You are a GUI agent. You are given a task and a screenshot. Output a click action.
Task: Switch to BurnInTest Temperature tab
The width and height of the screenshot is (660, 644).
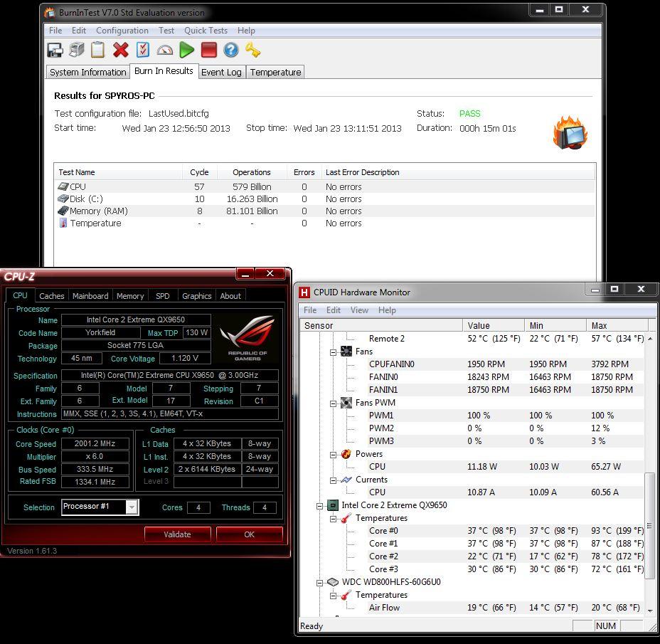(x=276, y=72)
